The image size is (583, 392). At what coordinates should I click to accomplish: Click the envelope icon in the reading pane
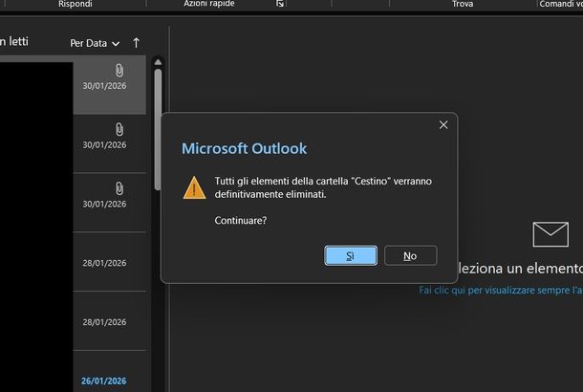tap(551, 234)
